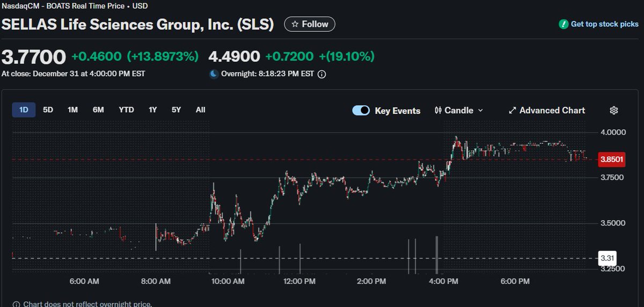
Task: Click the overnight moon icon
Action: point(214,74)
